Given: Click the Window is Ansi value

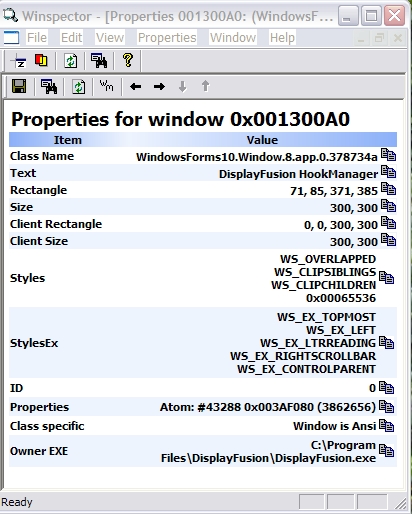Looking at the screenshot, I should coord(335,426).
